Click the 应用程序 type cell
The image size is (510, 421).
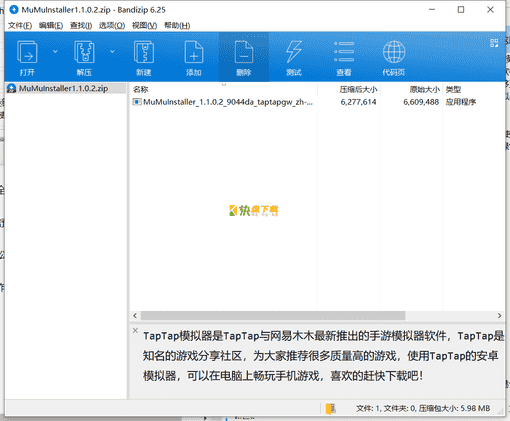click(461, 102)
